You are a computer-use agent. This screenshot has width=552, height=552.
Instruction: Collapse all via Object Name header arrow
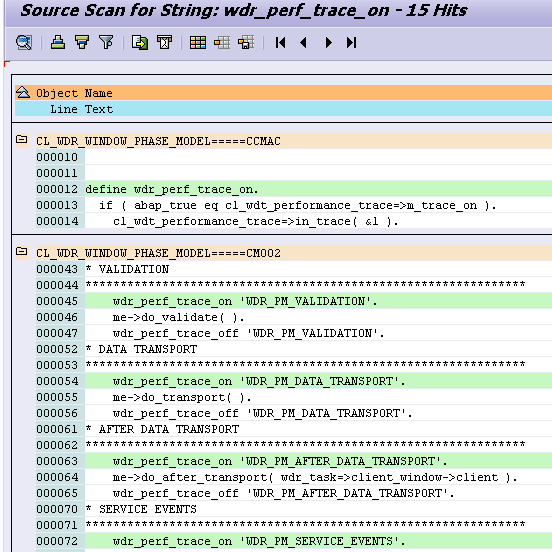tap(23, 92)
